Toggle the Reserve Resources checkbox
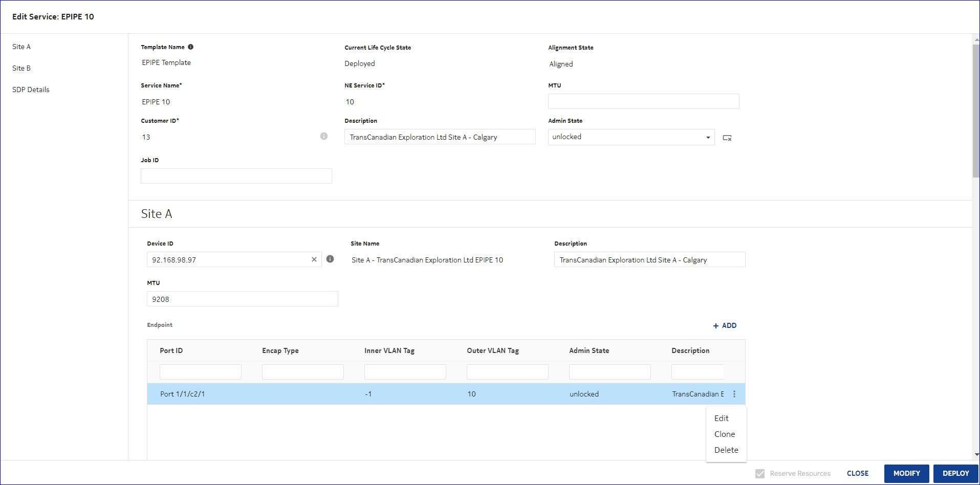 coord(760,473)
